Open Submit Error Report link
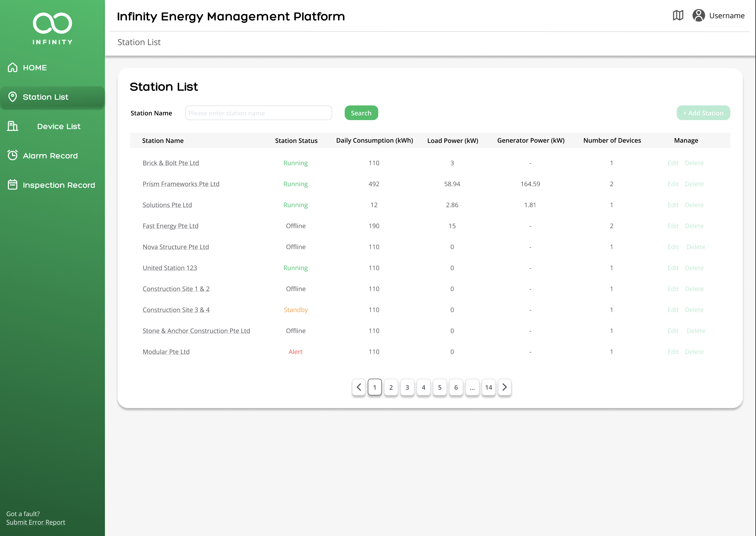The height and width of the screenshot is (536, 756). point(36,522)
